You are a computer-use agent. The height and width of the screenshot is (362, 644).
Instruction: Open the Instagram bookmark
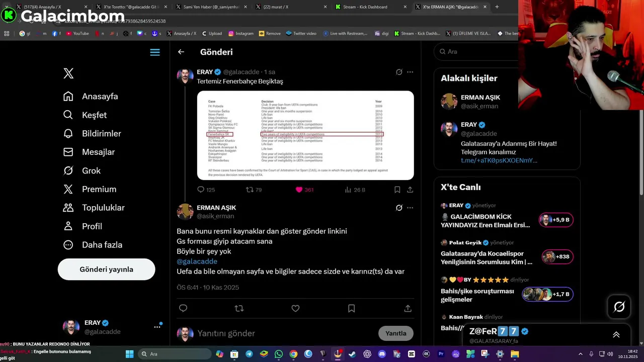[x=241, y=34]
